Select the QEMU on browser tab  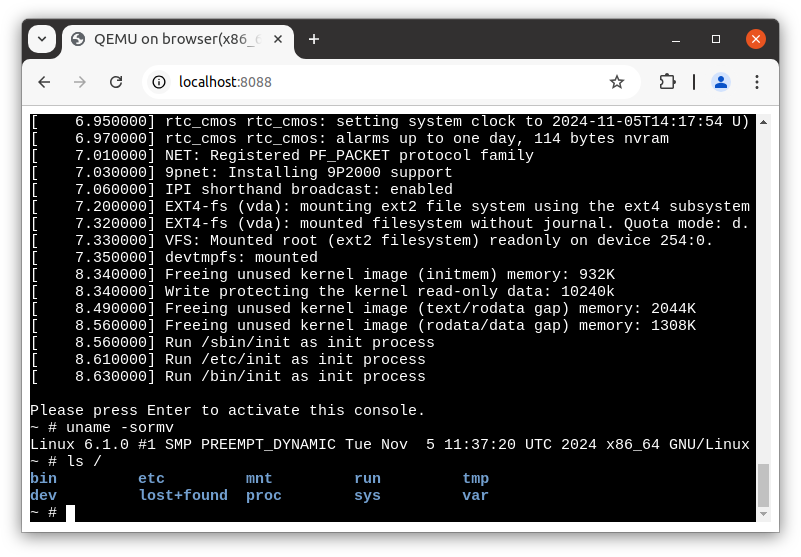coord(177,39)
